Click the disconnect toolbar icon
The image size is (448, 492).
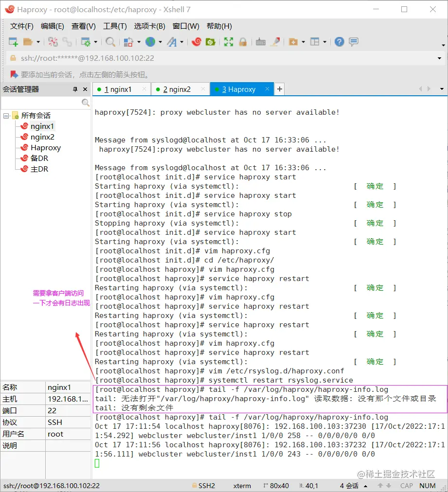coord(53,42)
